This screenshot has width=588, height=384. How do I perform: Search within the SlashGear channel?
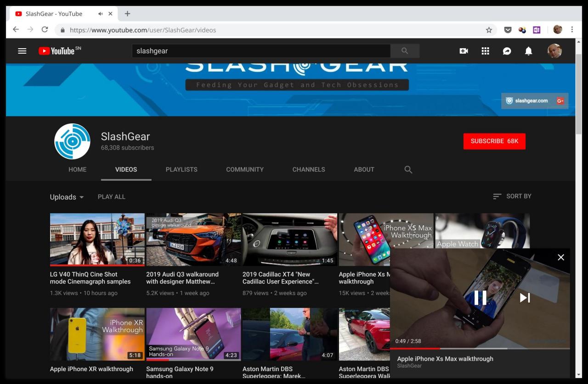(408, 170)
